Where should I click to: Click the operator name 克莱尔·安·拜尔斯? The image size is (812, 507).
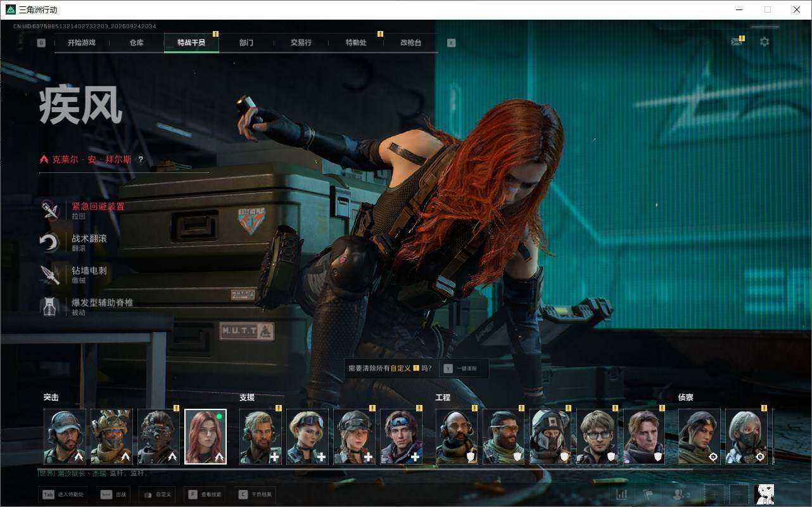pyautogui.click(x=92, y=160)
